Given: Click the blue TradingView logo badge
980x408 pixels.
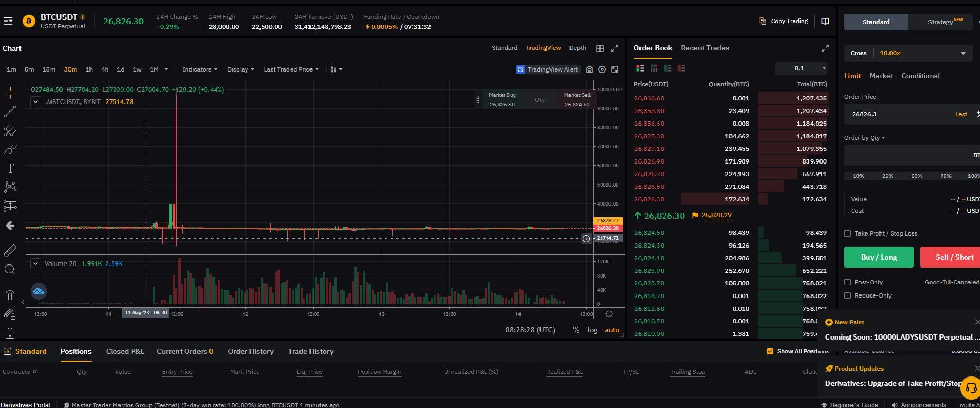Looking at the screenshot, I should (x=38, y=291).
